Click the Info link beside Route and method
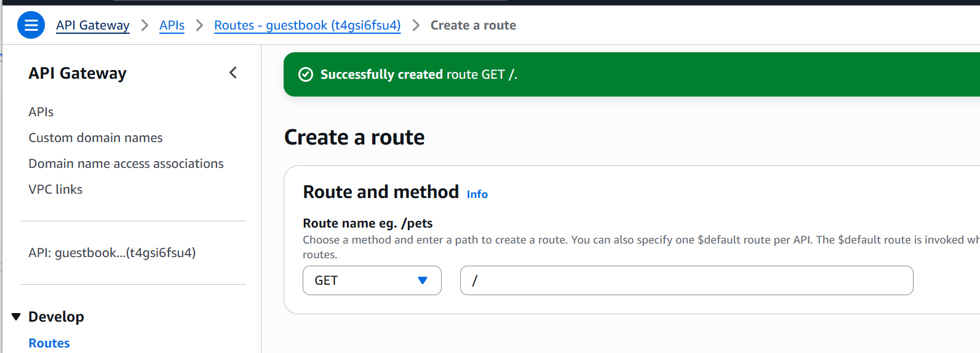Screen dimensions: 980x353 click(477, 194)
